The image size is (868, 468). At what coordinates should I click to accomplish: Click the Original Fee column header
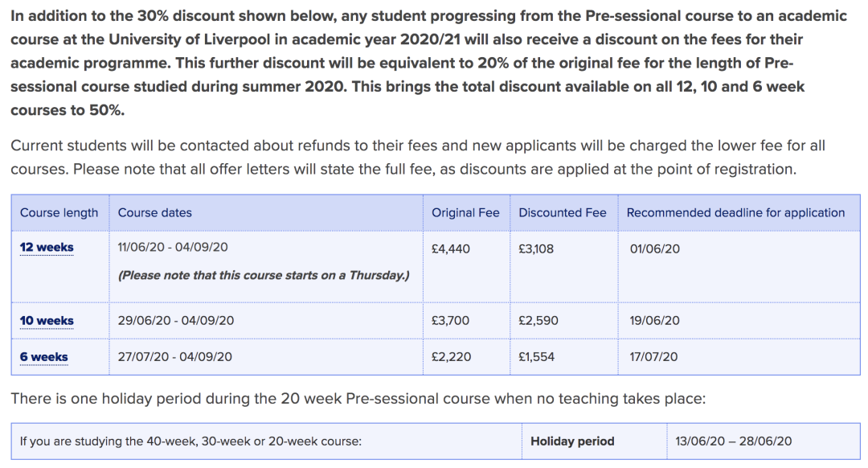tap(465, 213)
